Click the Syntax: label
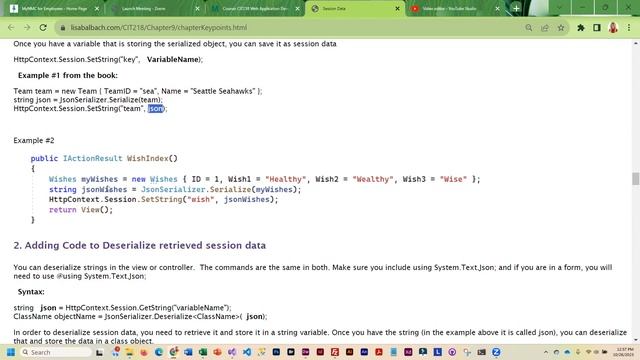Screen dimensions: 640x360 pos(31,292)
